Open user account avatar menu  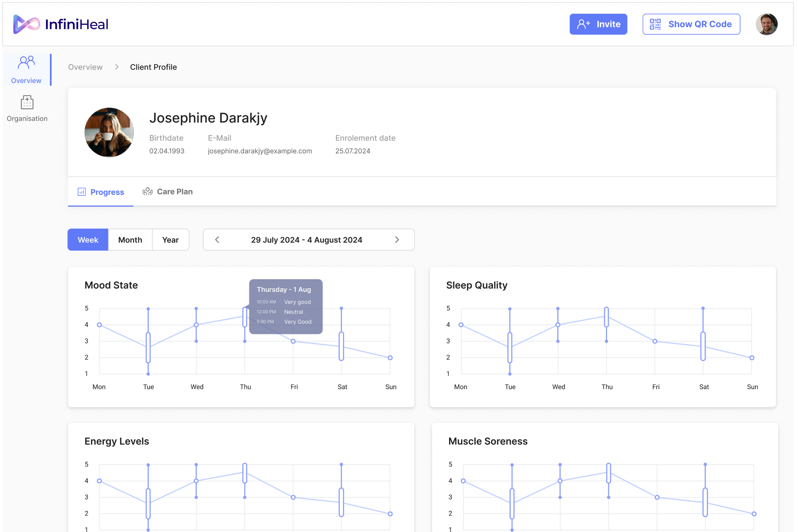pos(767,24)
